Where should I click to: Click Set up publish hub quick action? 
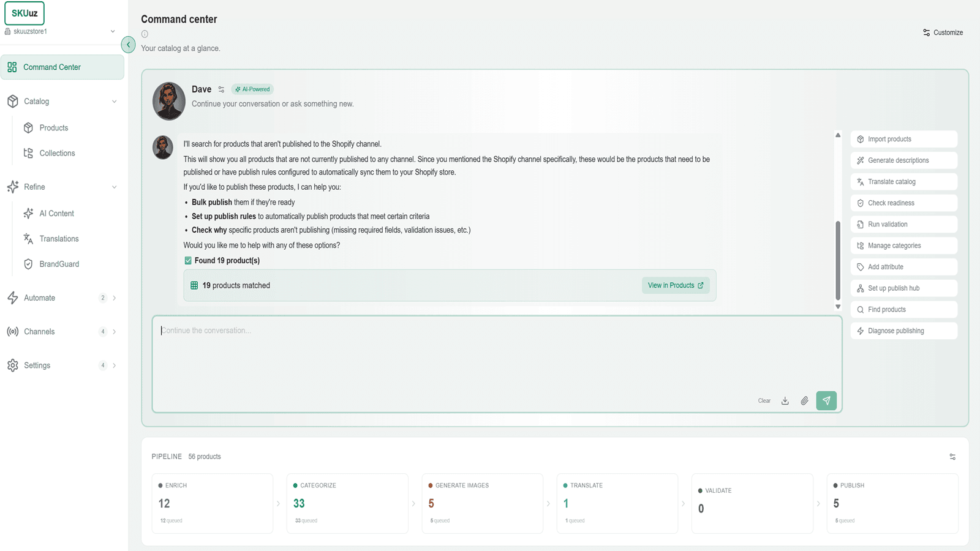[x=904, y=288]
